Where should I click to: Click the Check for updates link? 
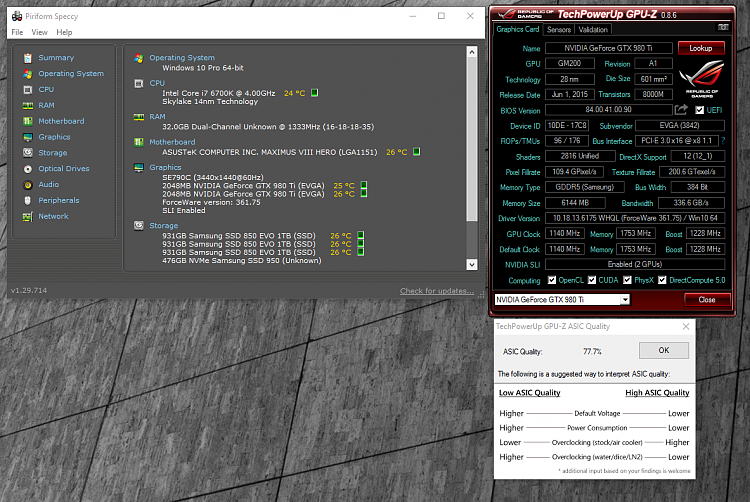pos(437,291)
